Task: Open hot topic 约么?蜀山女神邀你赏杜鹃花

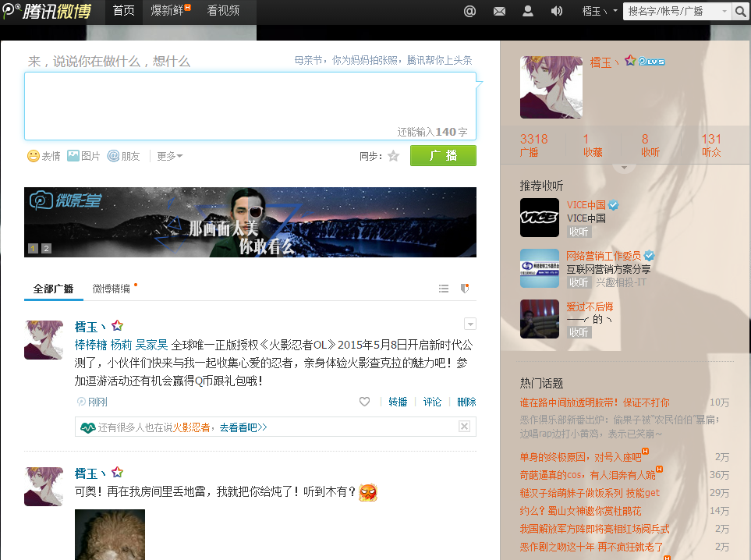Action: 580,511
